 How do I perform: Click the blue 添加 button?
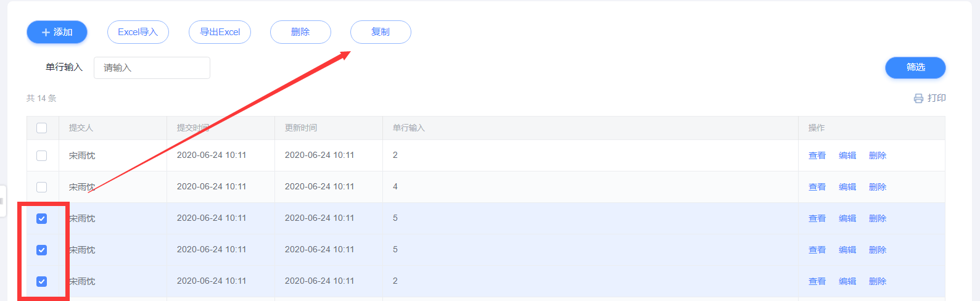click(57, 32)
